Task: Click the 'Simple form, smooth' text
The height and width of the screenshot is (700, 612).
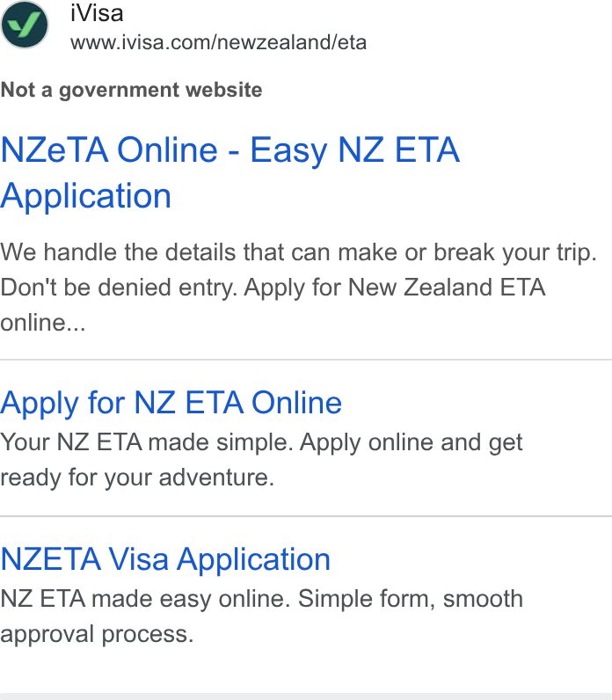Action: [x=411, y=599]
